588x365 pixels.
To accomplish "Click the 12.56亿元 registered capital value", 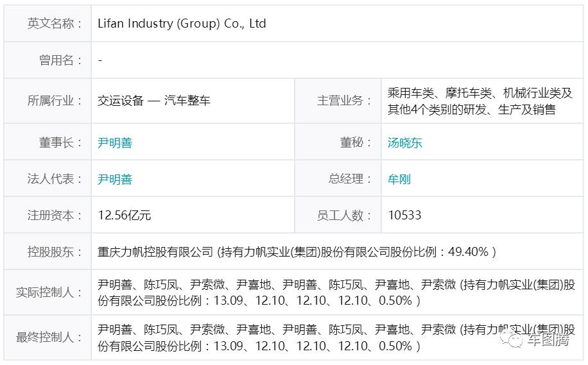I will [125, 216].
